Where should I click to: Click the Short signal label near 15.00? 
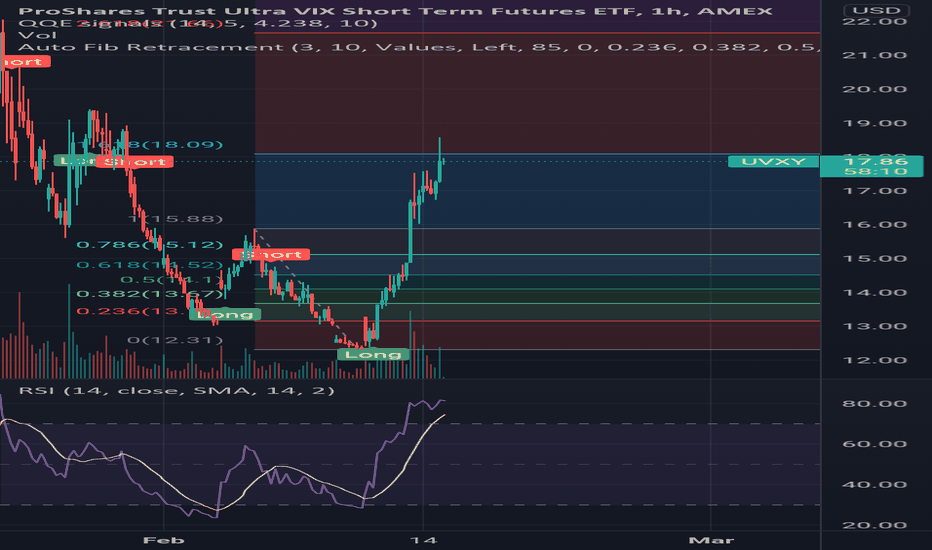(x=271, y=254)
